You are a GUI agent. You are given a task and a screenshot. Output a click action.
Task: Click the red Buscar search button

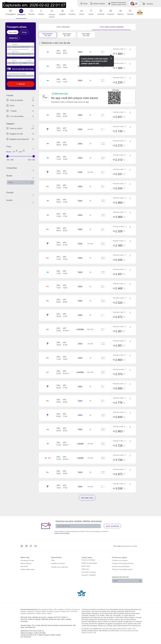tap(20, 84)
